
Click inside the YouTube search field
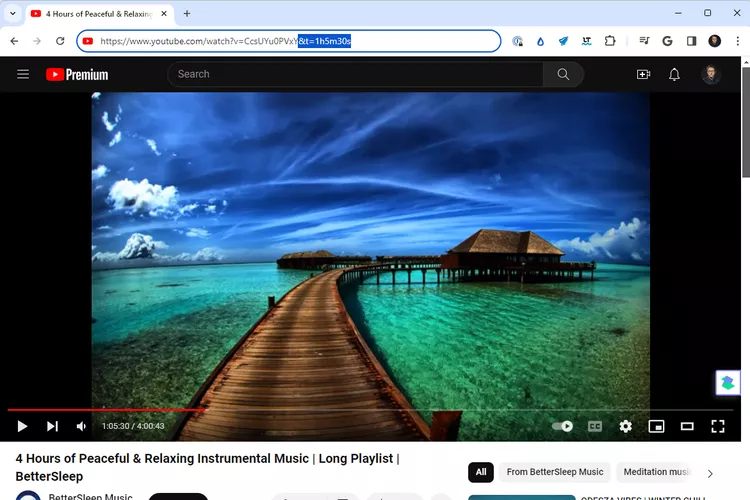pyautogui.click(x=355, y=74)
